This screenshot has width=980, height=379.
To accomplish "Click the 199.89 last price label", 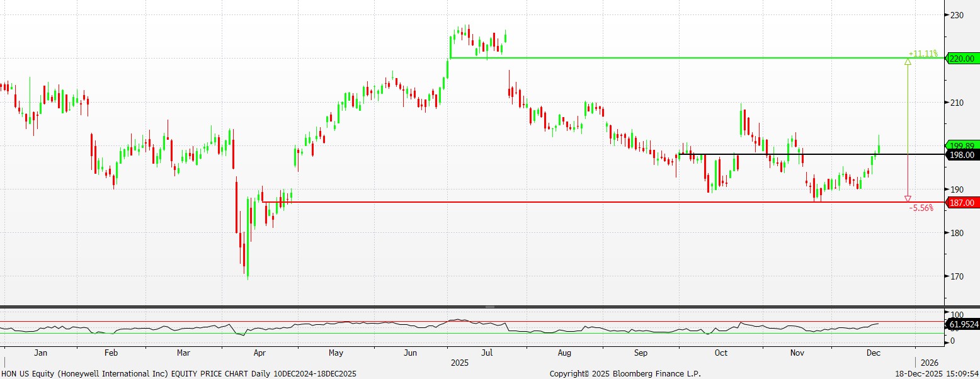I will click(x=961, y=145).
